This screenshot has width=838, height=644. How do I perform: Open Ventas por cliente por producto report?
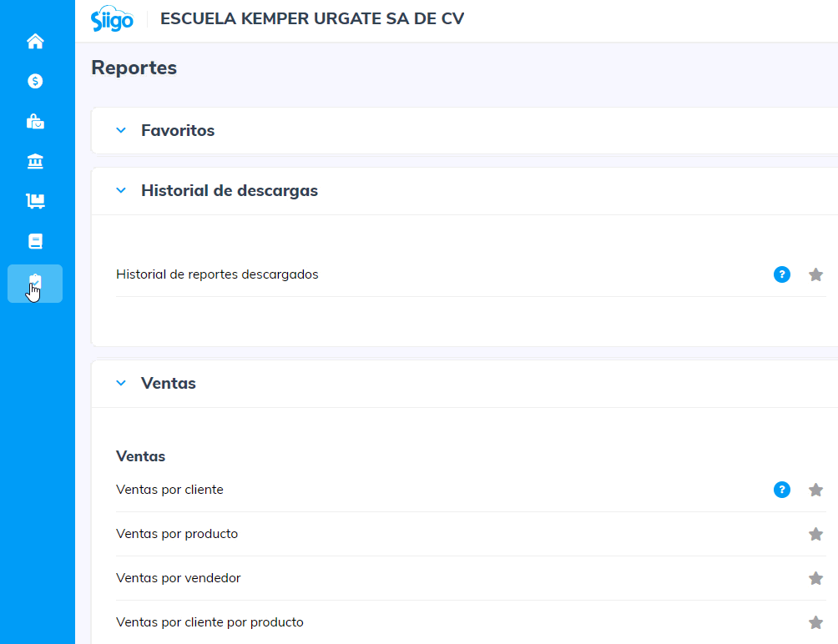coord(209,622)
